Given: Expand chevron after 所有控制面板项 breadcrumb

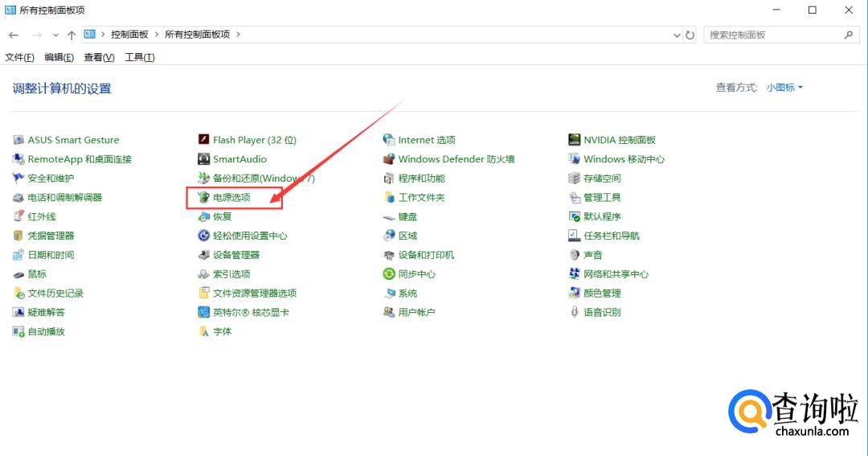Looking at the screenshot, I should click(x=238, y=35).
